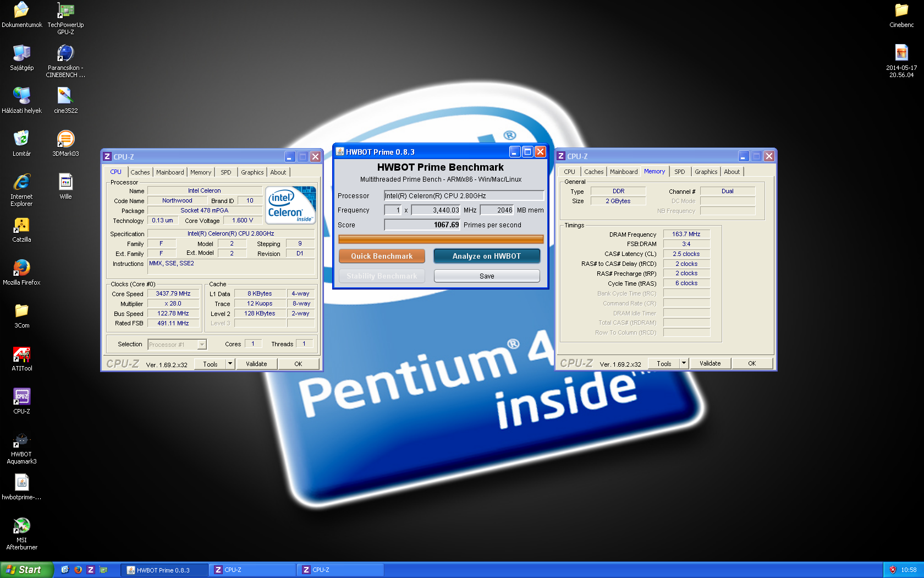Click Analyze on HWBOT button
Screen dimensions: 924x578
(x=487, y=256)
